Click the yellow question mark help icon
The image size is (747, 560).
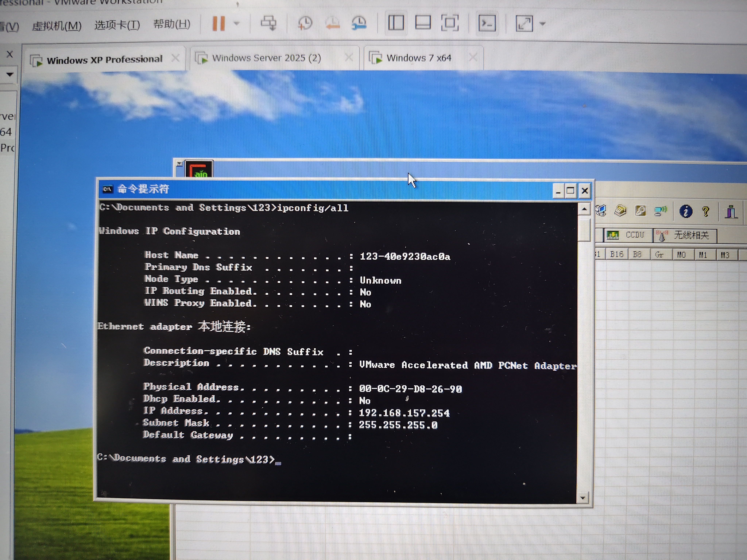pyautogui.click(x=705, y=212)
